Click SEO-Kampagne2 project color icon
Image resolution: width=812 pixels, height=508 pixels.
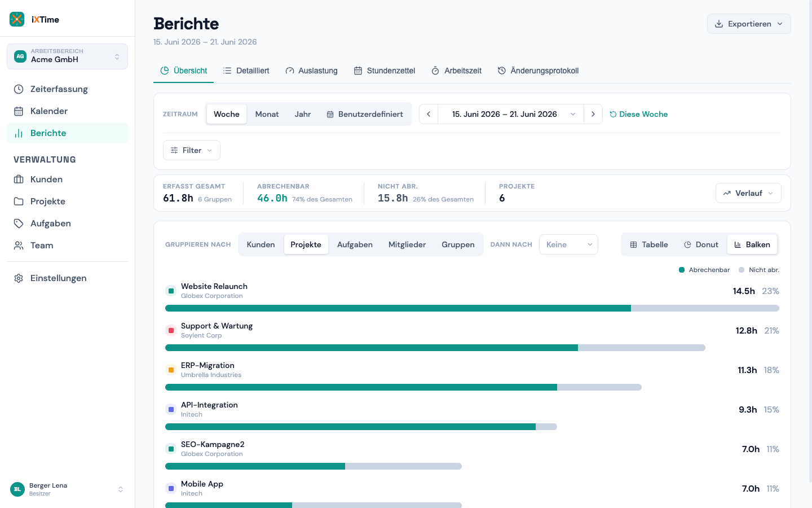pyautogui.click(x=171, y=449)
